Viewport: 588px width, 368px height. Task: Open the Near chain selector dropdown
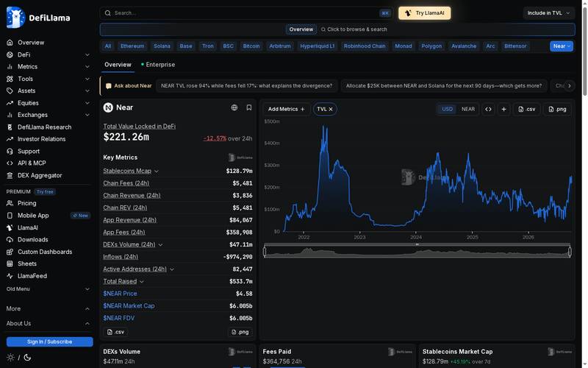point(562,46)
